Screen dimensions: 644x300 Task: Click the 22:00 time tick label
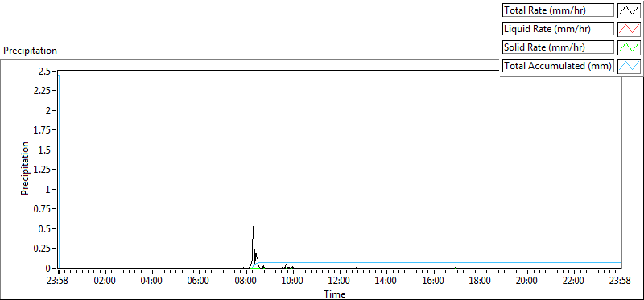tap(574, 282)
